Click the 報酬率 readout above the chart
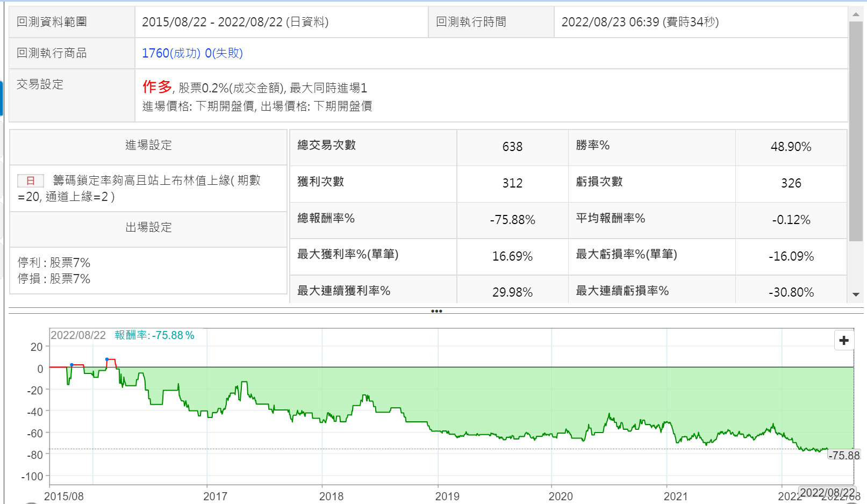Image resolution: width=867 pixels, height=504 pixels. pos(154,335)
